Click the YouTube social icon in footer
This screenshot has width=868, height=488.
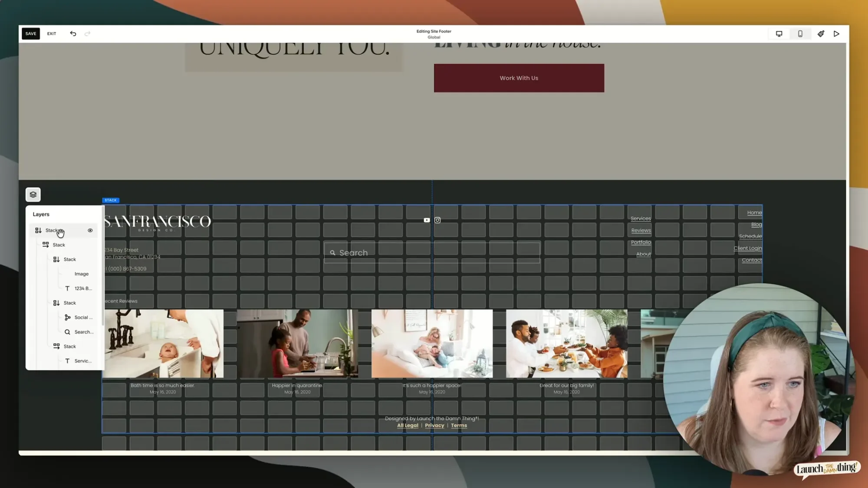(427, 220)
